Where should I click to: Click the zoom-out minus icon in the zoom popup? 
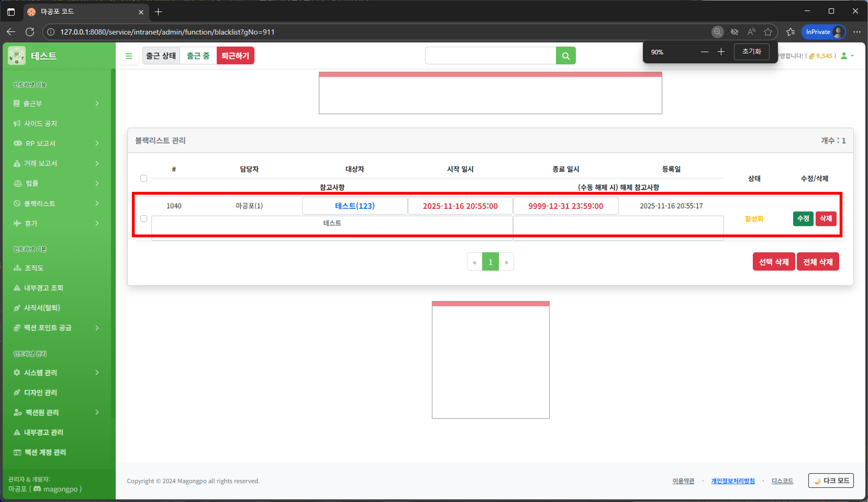pos(704,52)
